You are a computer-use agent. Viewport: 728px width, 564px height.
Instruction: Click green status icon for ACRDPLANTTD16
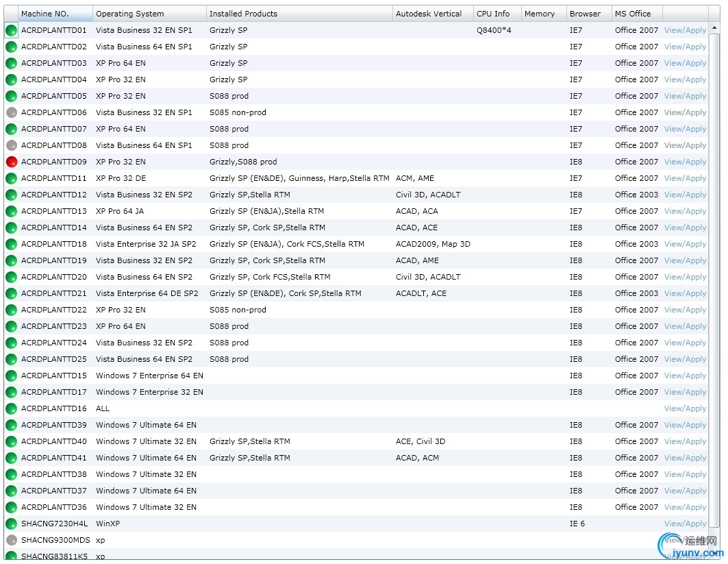click(x=11, y=409)
